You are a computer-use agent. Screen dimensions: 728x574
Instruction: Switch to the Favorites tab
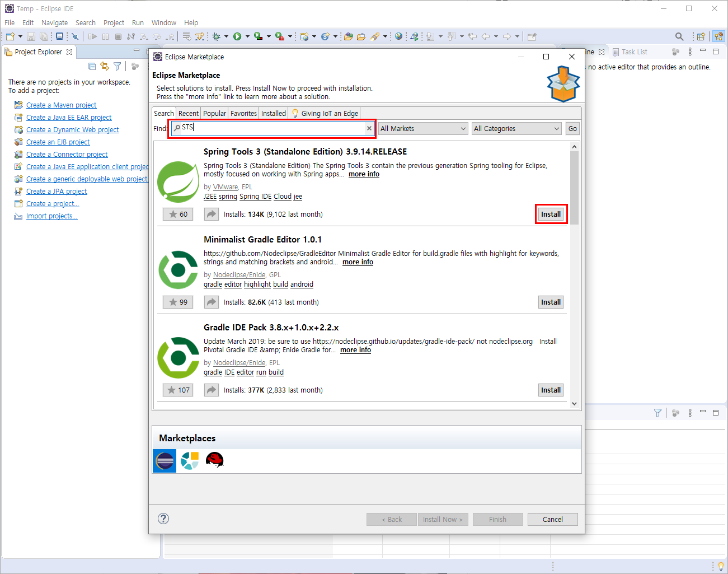[243, 113]
